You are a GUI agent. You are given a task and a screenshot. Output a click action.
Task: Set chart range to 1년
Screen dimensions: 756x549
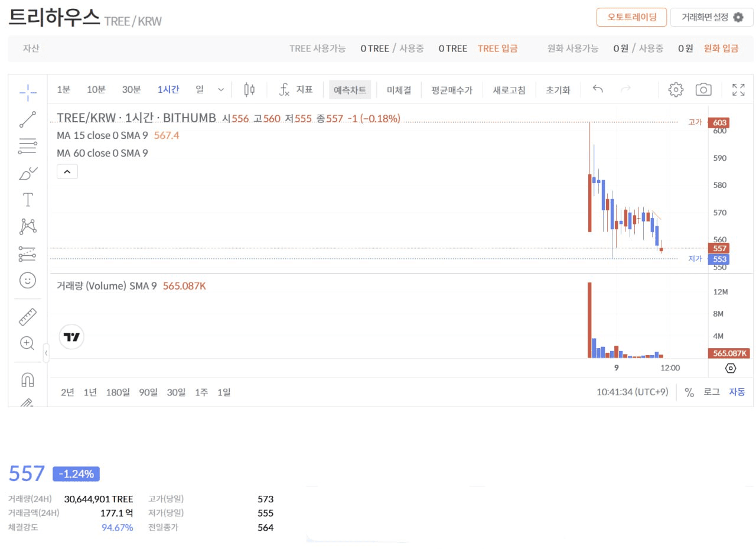click(90, 392)
